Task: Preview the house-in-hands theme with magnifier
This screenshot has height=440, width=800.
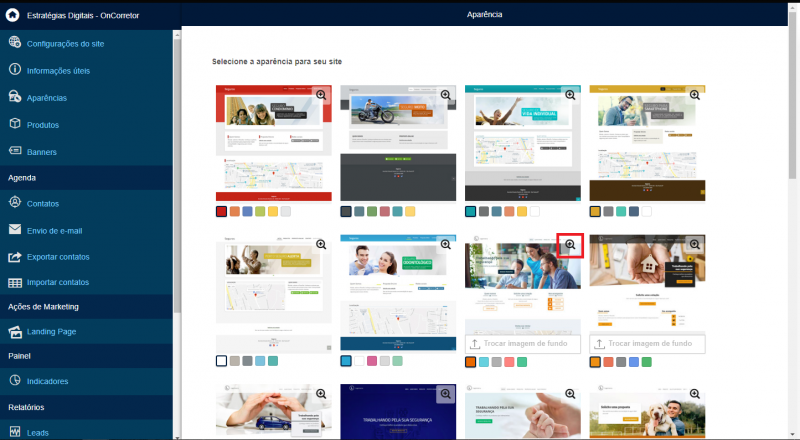Action: [x=694, y=245]
